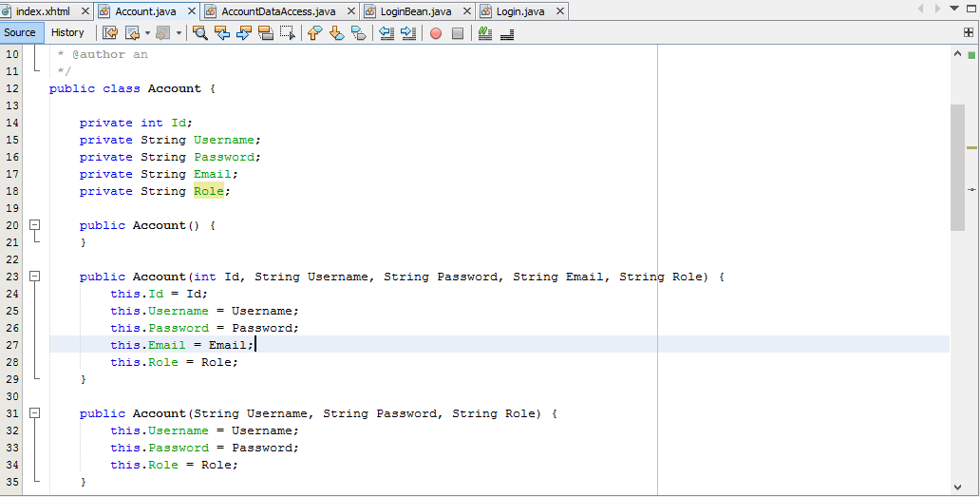Show opened documents list arrow
The height and width of the screenshot is (497, 980).
(954, 9)
